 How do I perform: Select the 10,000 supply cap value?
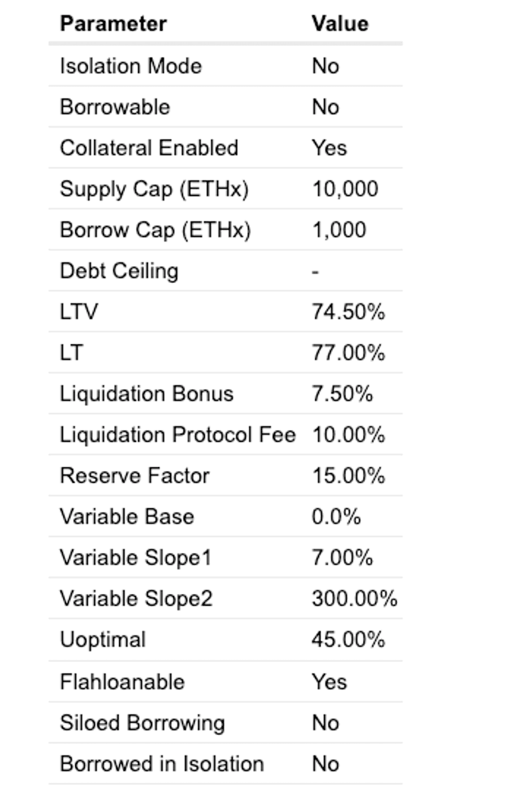pyautogui.click(x=344, y=189)
